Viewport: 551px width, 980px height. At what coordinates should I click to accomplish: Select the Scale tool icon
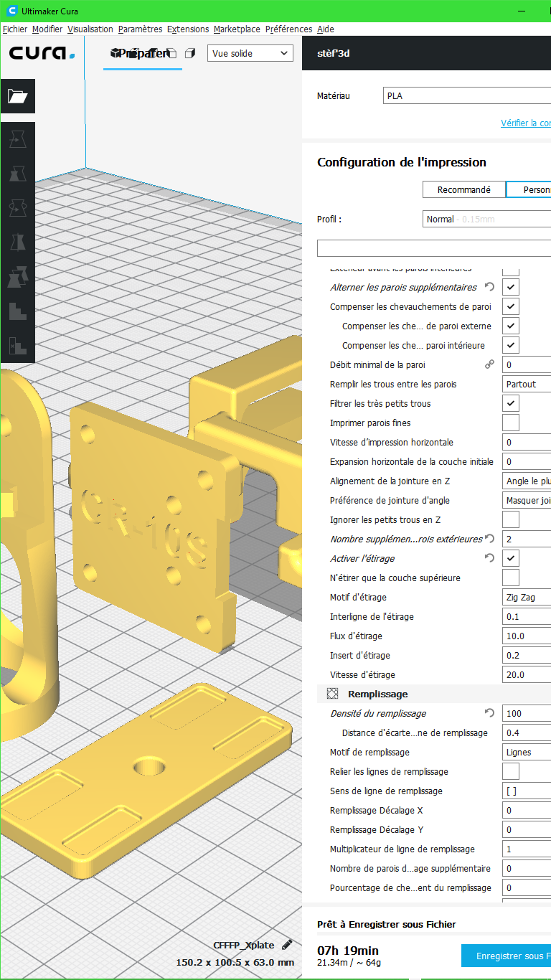(x=17, y=173)
